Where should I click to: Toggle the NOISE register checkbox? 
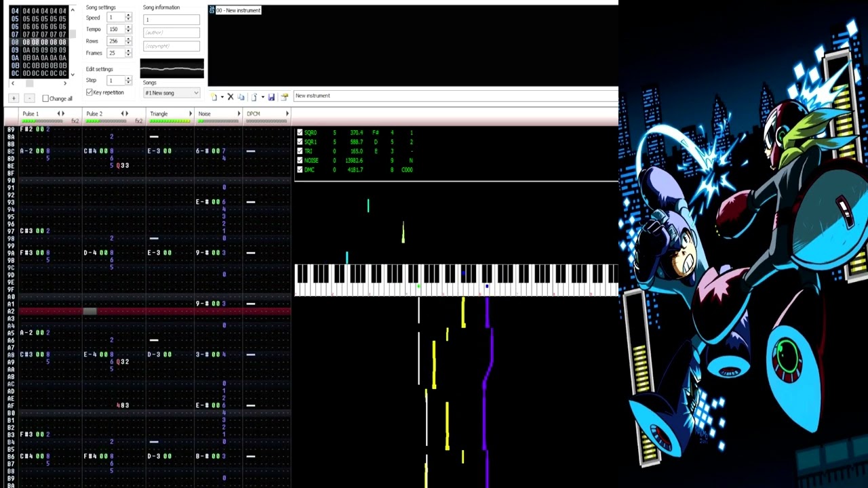[x=300, y=161]
